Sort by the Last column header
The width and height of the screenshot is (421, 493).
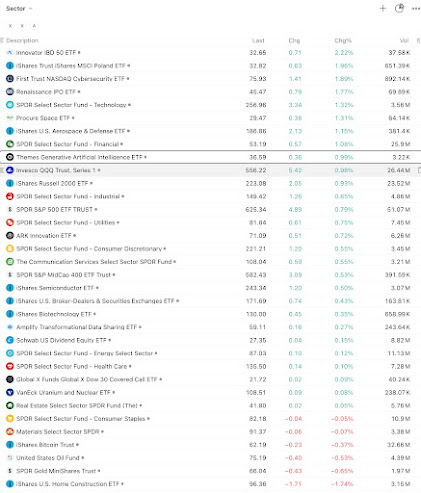258,40
